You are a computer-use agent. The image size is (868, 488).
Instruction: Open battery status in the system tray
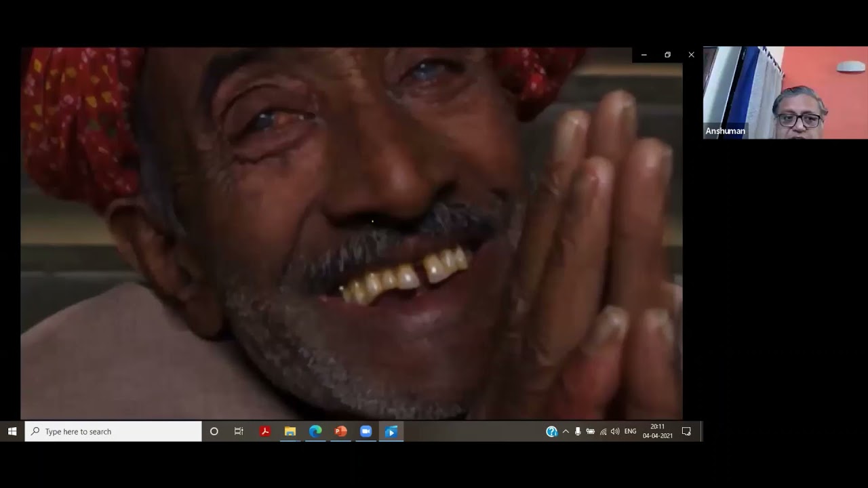point(590,431)
